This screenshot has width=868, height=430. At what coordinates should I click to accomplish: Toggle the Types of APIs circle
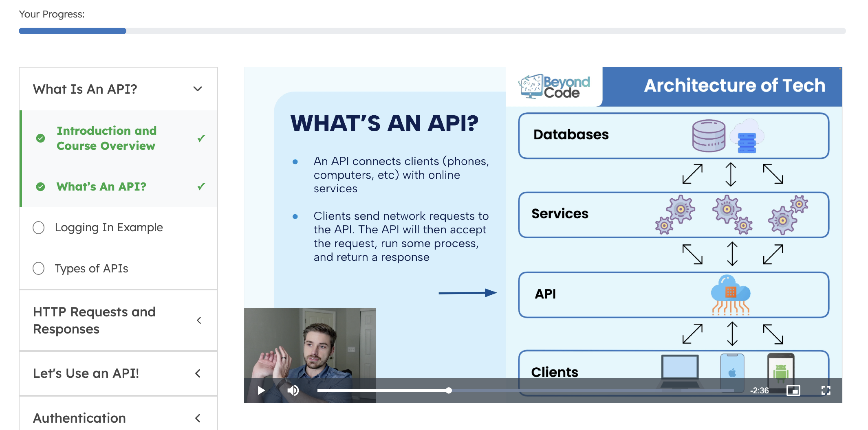(x=39, y=268)
